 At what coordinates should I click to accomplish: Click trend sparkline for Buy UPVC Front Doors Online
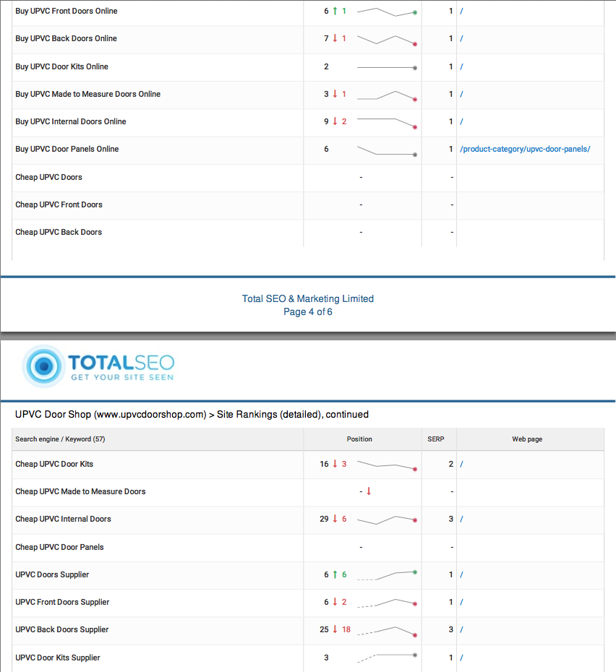387,12
